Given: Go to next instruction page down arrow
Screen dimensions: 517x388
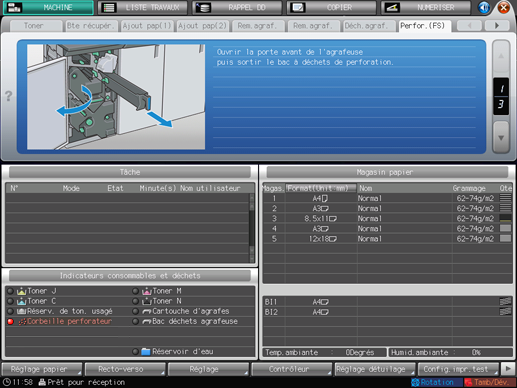Looking at the screenshot, I should click(x=501, y=137).
